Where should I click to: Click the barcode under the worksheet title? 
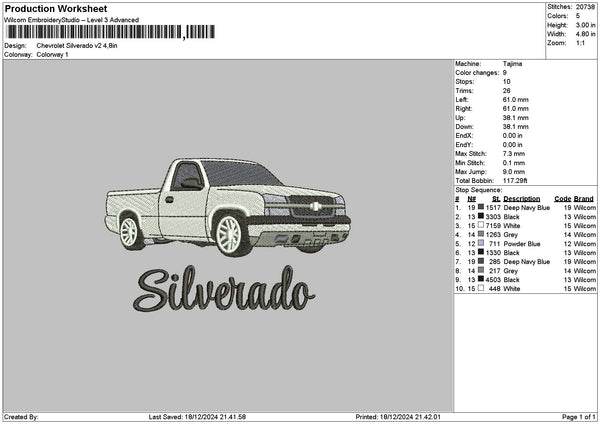(111, 32)
